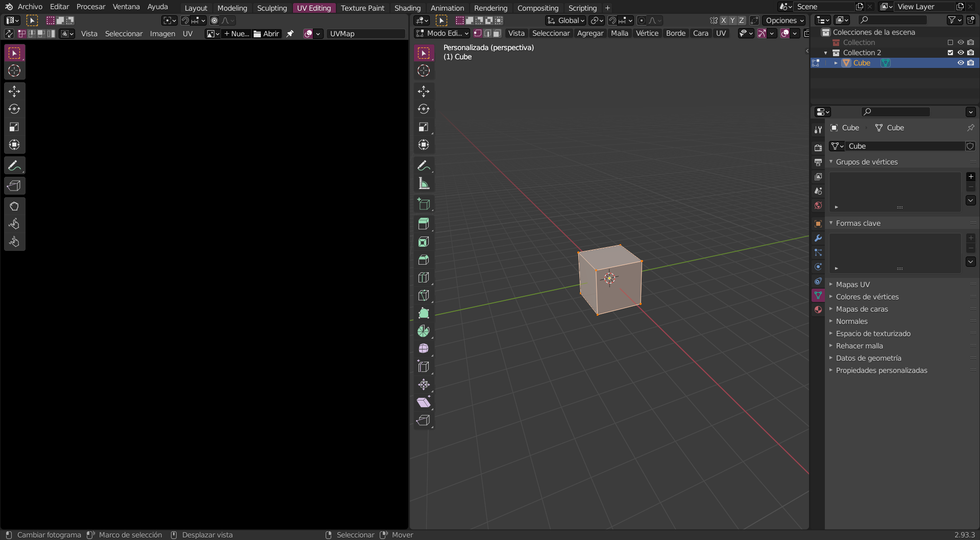980x540 pixels.
Task: Choose the Shear tool
Action: 424,403
